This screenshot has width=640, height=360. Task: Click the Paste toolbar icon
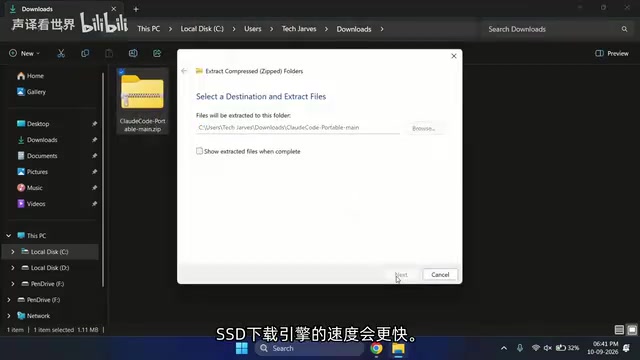(109, 53)
